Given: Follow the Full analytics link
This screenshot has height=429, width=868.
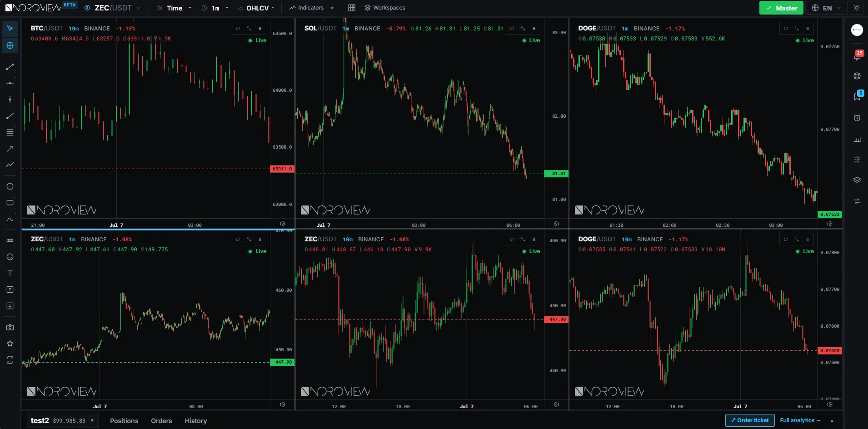Looking at the screenshot, I should pyautogui.click(x=800, y=420).
